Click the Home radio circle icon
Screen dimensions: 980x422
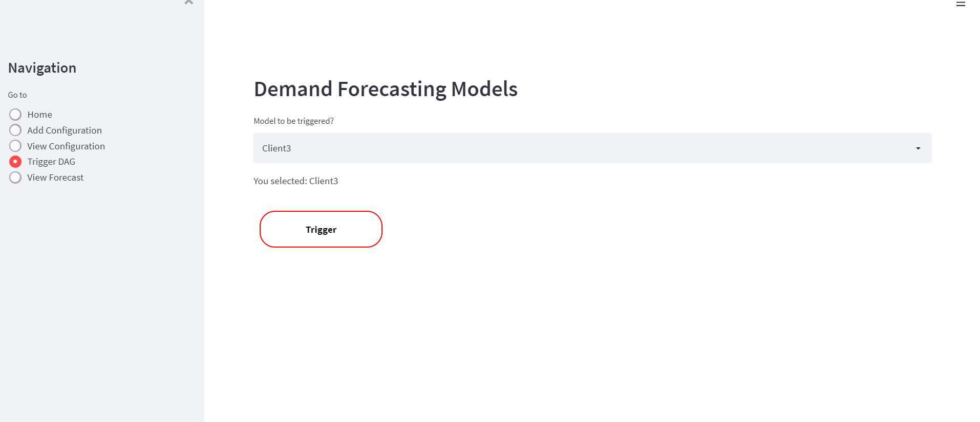pyautogui.click(x=15, y=114)
